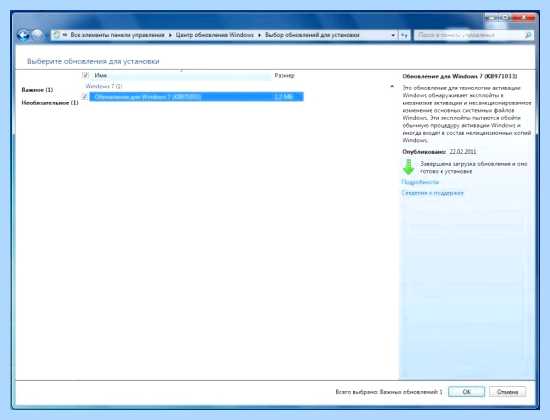This screenshot has height=420, width=550.
Task: Click the magnifier icon in search box
Action: pyautogui.click(x=528, y=35)
